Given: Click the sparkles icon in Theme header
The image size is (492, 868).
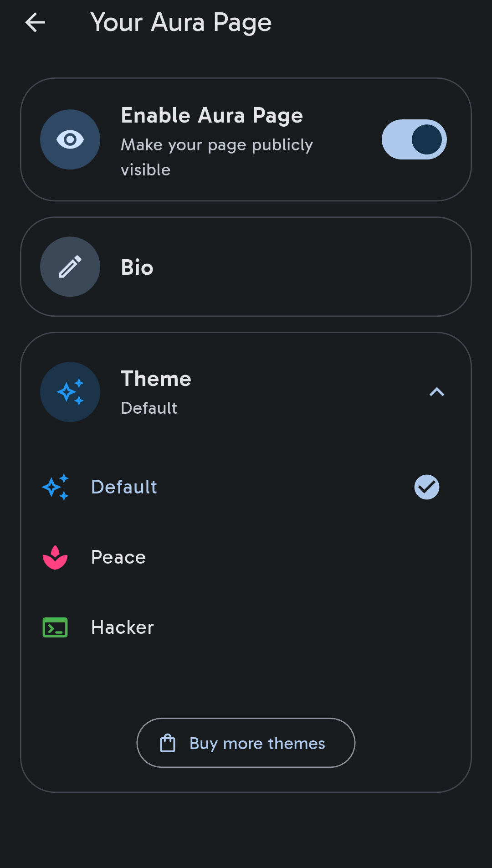Looking at the screenshot, I should (70, 392).
